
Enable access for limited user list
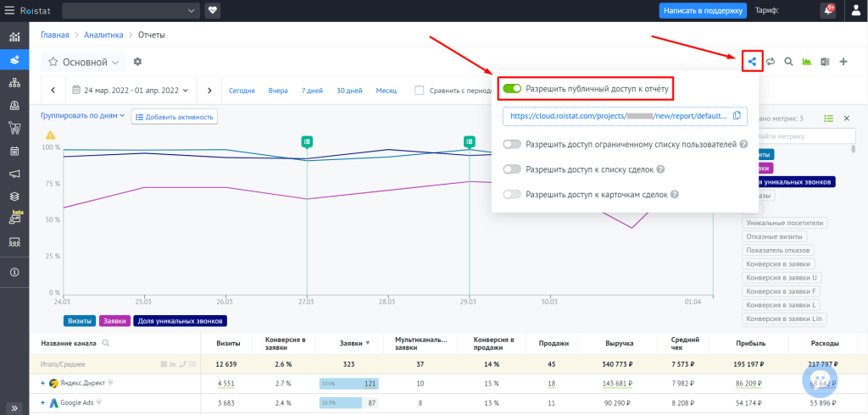[x=511, y=145]
